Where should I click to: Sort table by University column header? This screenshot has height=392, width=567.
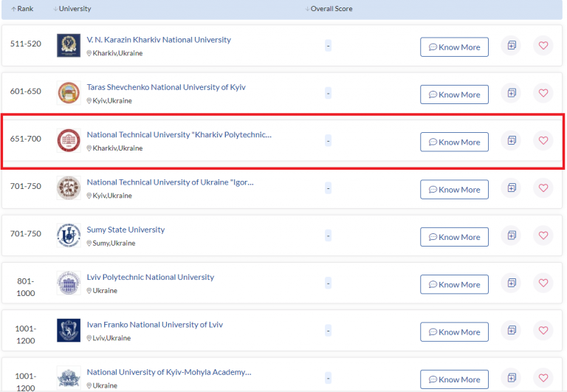pyautogui.click(x=72, y=9)
